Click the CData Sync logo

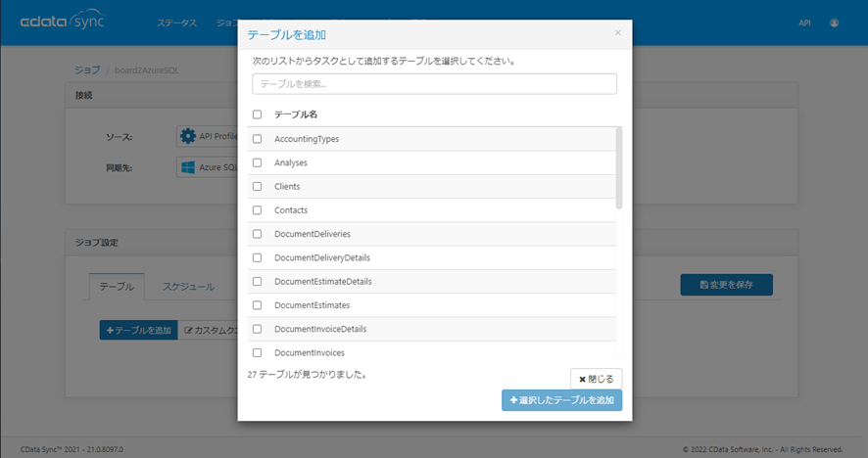tap(61, 23)
